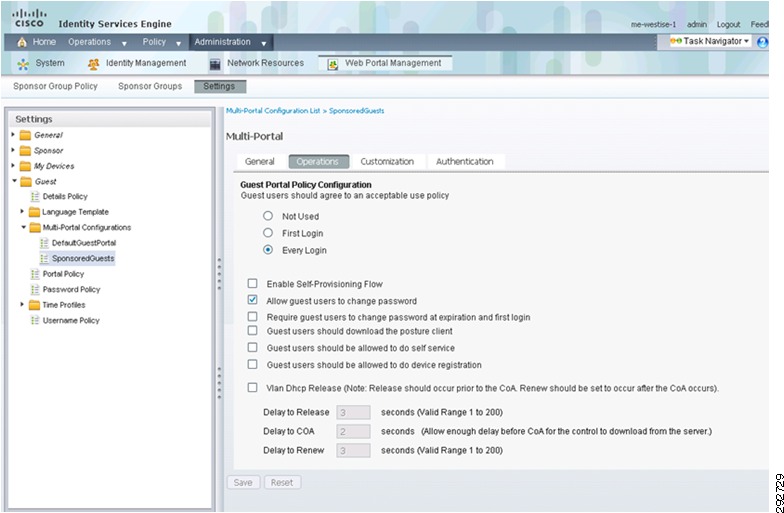Click the Time Profiles folder icon
The width and height of the screenshot is (784, 513).
tap(34, 305)
